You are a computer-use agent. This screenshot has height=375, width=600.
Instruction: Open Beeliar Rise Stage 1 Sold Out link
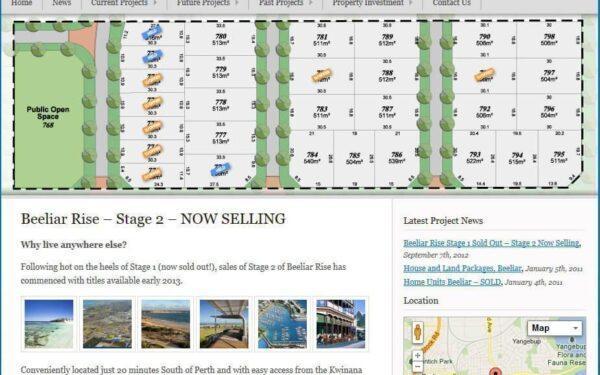tap(492, 243)
